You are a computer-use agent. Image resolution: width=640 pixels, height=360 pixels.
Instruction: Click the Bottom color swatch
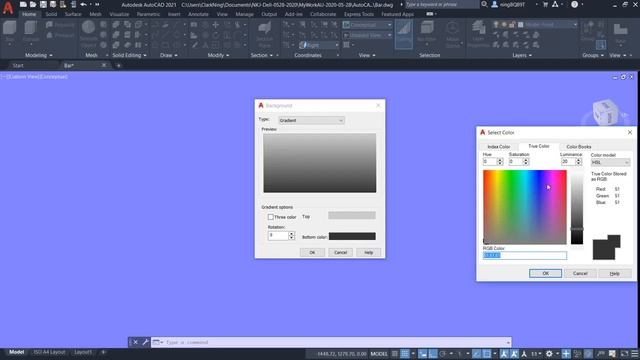352,236
